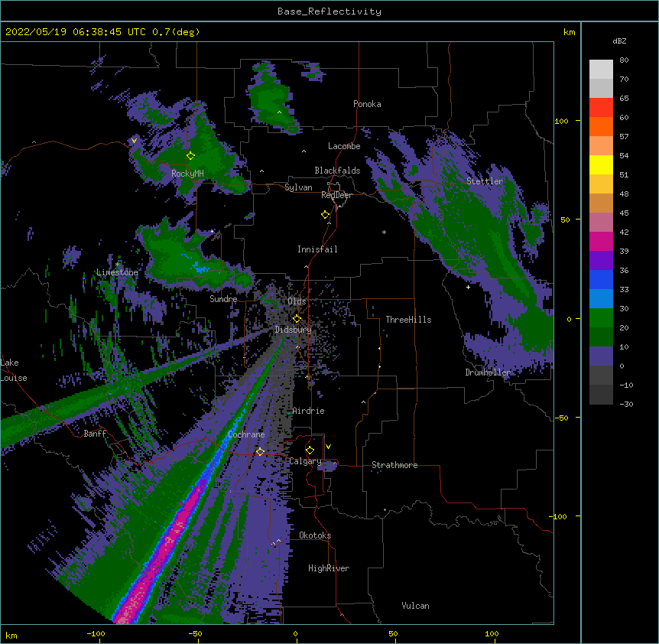Click the Okotoks label
The height and width of the screenshot is (644, 659).
(315, 535)
